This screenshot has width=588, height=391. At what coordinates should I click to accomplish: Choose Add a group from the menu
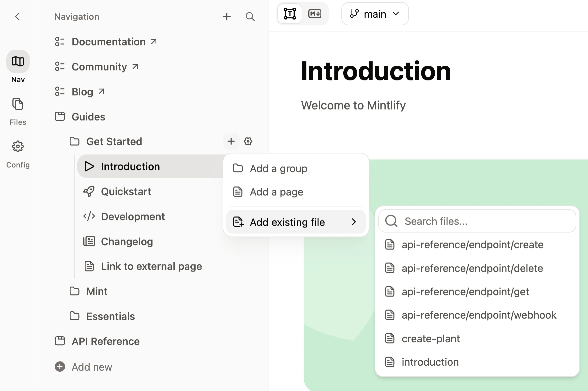278,168
